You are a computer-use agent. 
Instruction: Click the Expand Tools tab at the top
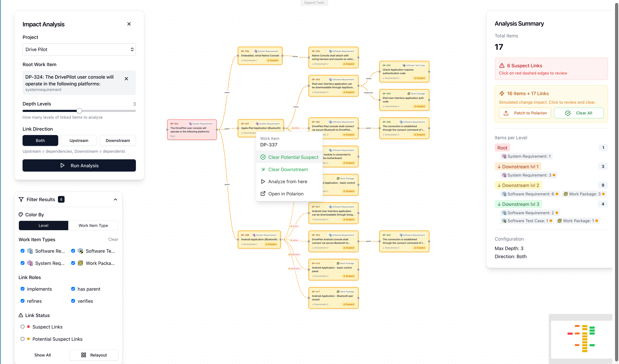coord(314,3)
